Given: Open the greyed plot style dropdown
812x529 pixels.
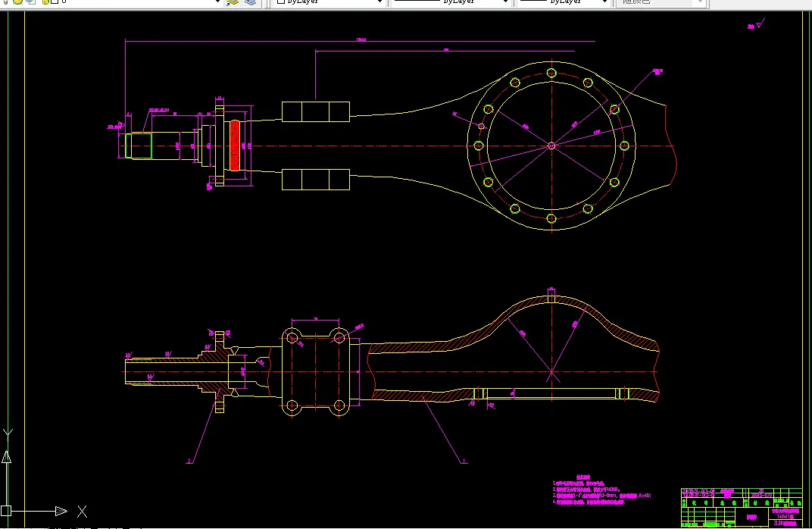Looking at the screenshot, I should click(x=661, y=2).
